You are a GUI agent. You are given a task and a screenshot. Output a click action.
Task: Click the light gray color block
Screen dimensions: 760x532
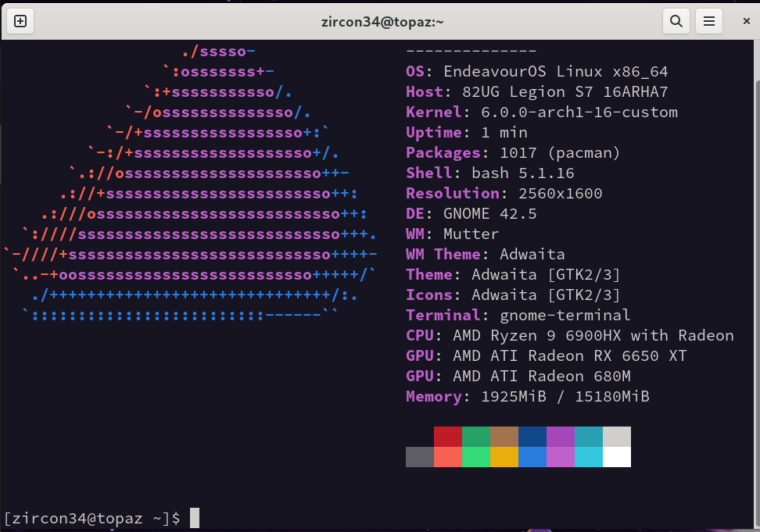tap(617, 437)
